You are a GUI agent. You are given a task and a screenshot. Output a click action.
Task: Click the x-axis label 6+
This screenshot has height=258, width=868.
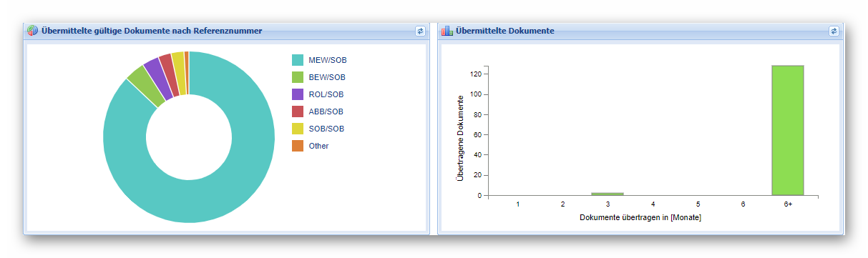coord(788,204)
